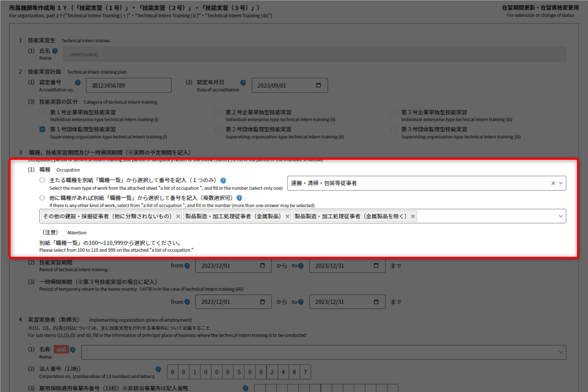Click help icon next to 氏名 Name
The height and width of the screenshot is (392, 588).
55,51
